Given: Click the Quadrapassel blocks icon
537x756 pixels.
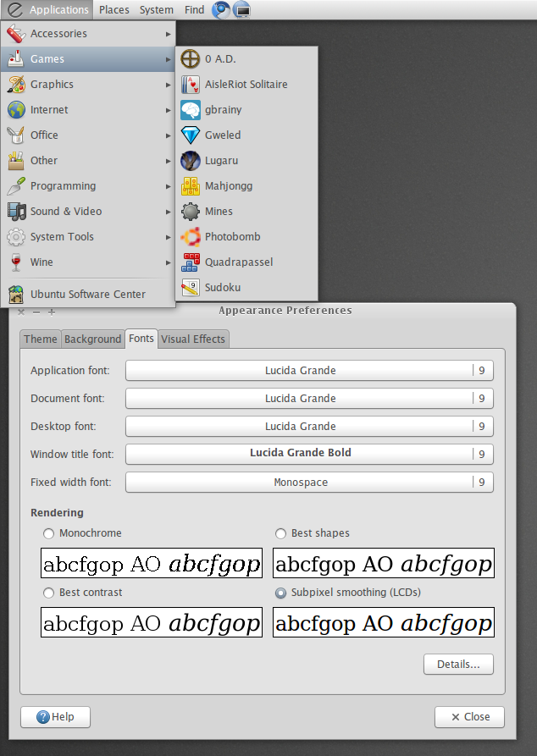Looking at the screenshot, I should pyautogui.click(x=190, y=262).
